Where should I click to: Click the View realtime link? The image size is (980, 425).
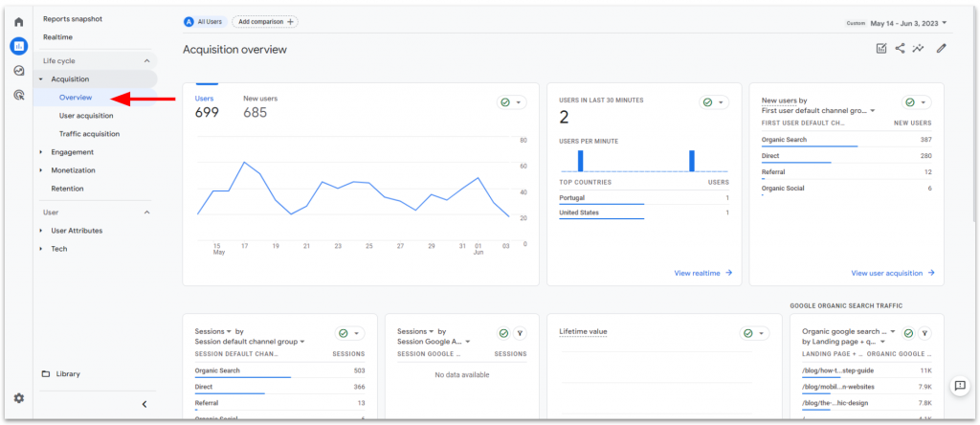pyautogui.click(x=702, y=273)
